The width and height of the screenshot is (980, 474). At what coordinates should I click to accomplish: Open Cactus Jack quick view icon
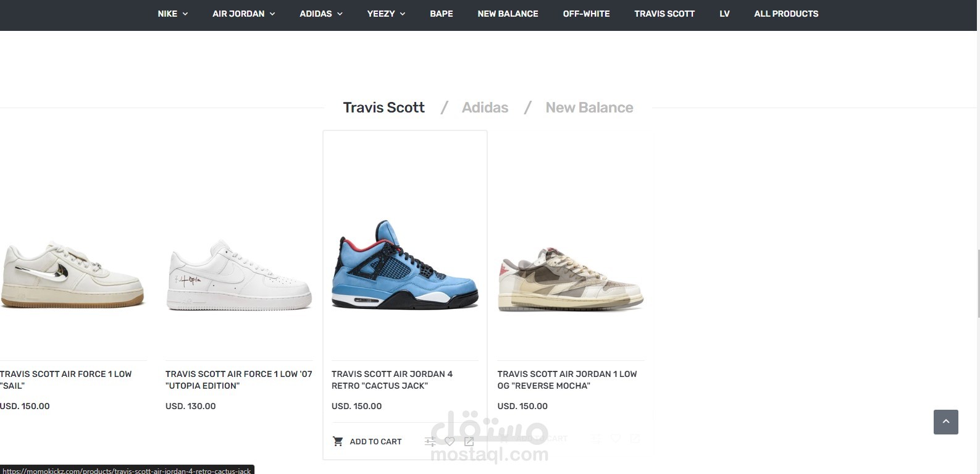(x=469, y=441)
